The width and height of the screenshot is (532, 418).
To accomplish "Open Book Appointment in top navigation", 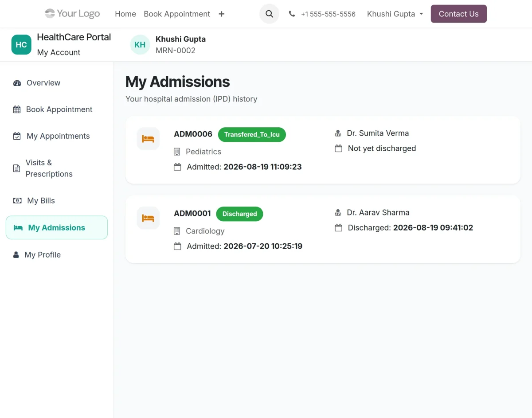I will coord(177,14).
